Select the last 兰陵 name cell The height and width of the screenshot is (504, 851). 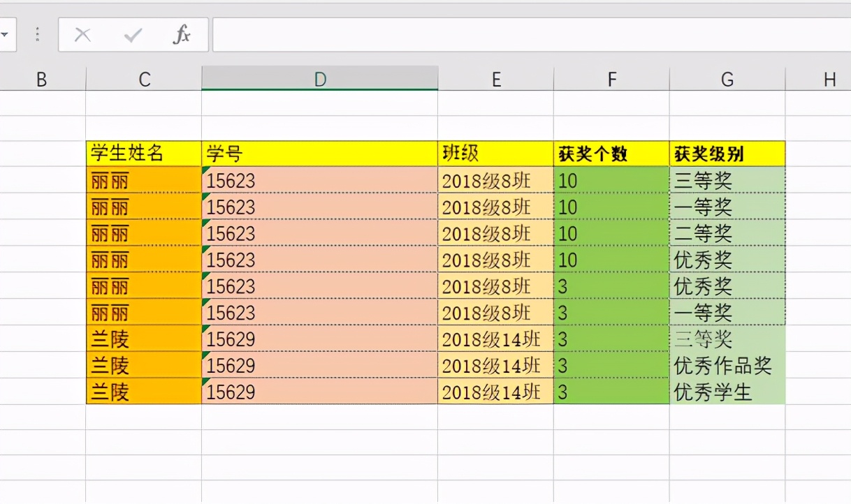click(144, 392)
